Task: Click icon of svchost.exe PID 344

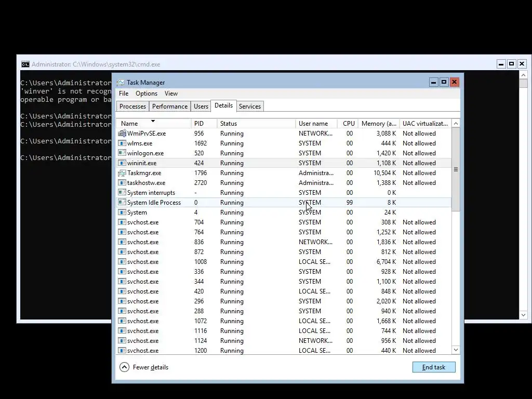Action: point(122,281)
